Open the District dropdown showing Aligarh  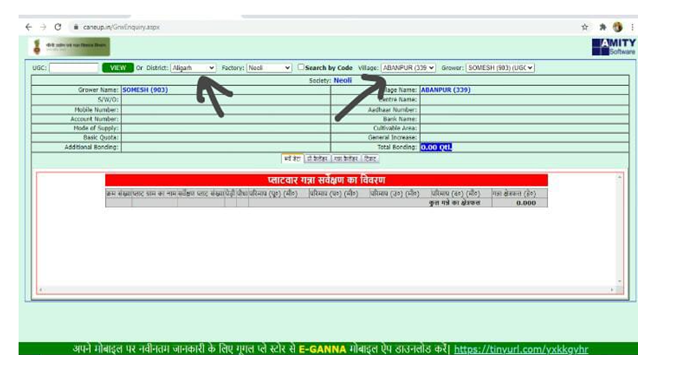coord(193,68)
